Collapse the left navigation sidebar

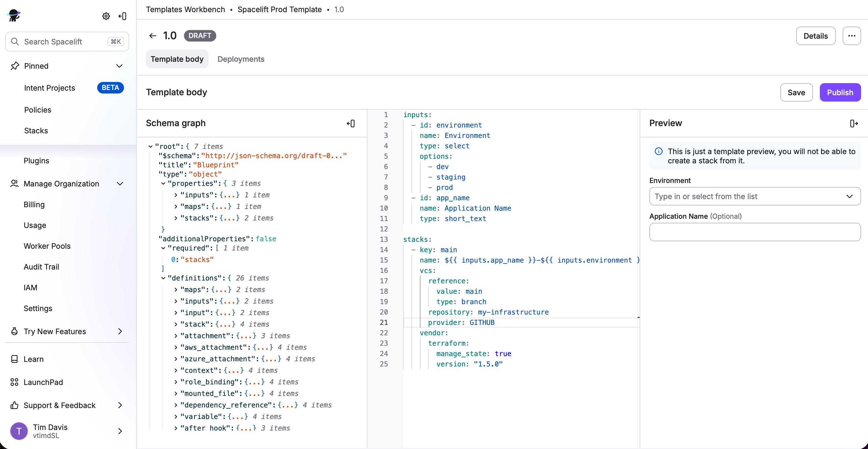[x=123, y=16]
